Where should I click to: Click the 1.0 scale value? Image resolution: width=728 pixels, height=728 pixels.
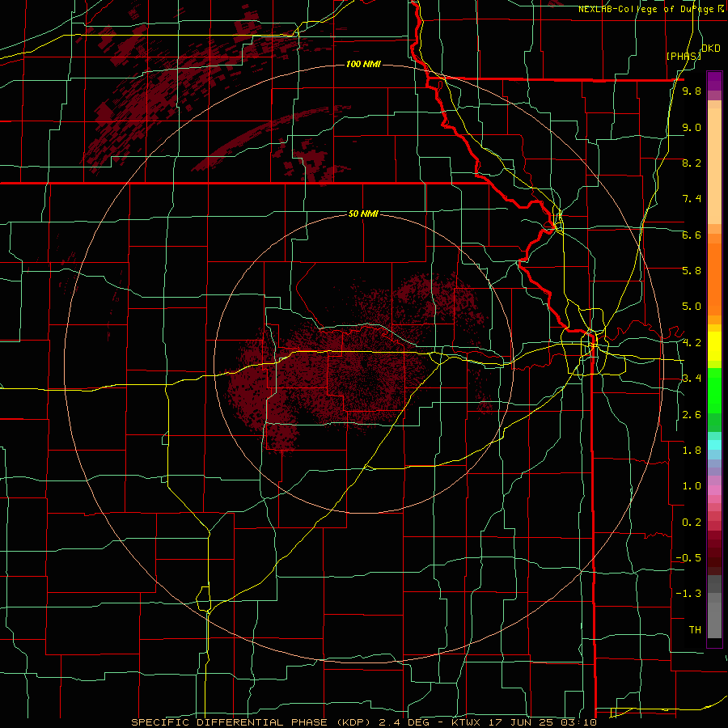tap(692, 486)
